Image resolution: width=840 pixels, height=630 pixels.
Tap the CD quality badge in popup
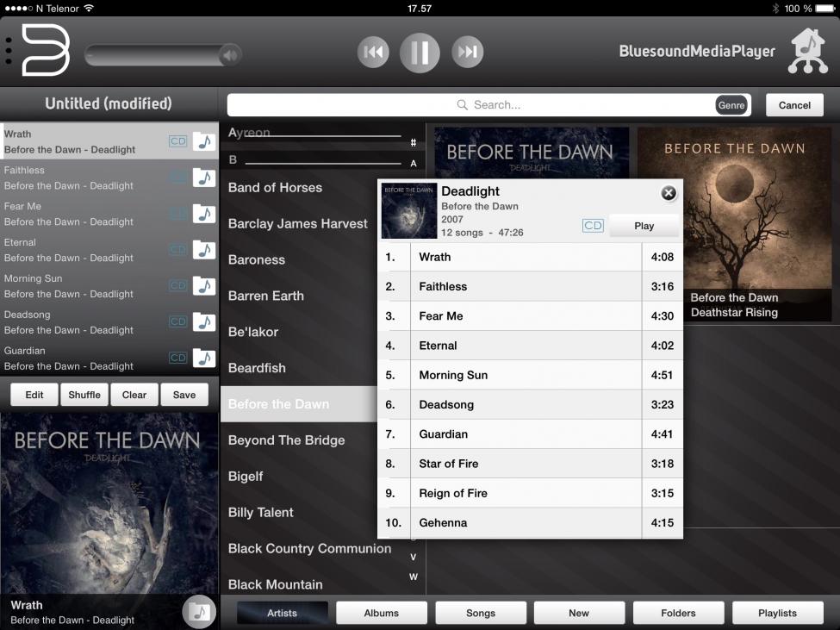593,226
